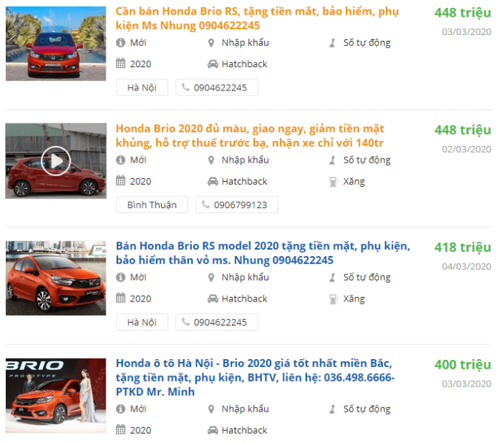The height and width of the screenshot is (443, 504).
Task: Click the '448 triệu' price dated 03/03/2020
Action: coord(463,13)
